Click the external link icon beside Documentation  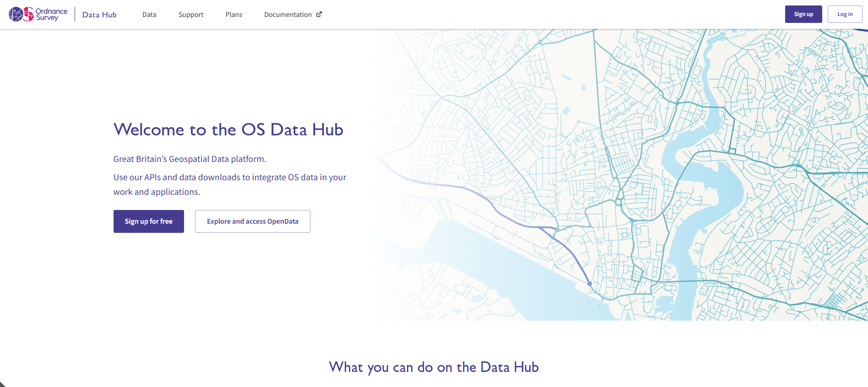click(319, 14)
